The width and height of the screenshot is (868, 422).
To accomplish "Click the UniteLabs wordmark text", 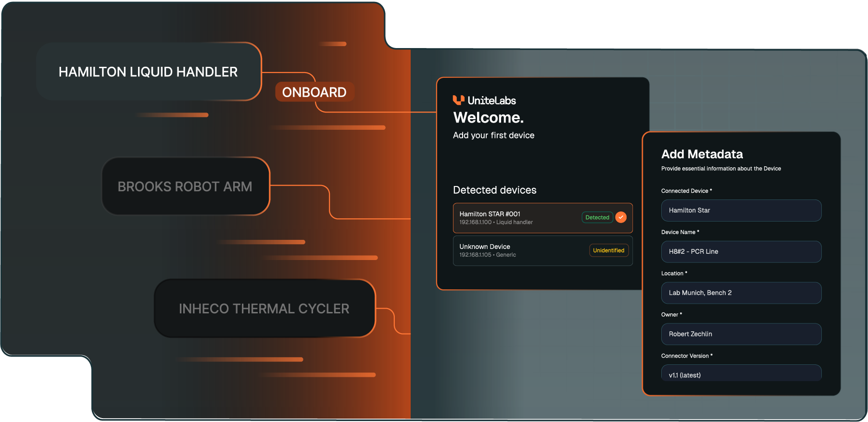I will point(491,100).
